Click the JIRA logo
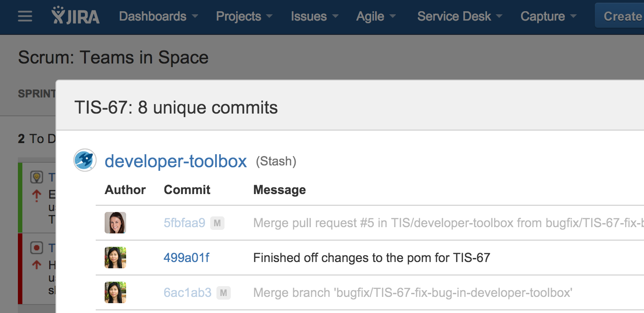 76,16
